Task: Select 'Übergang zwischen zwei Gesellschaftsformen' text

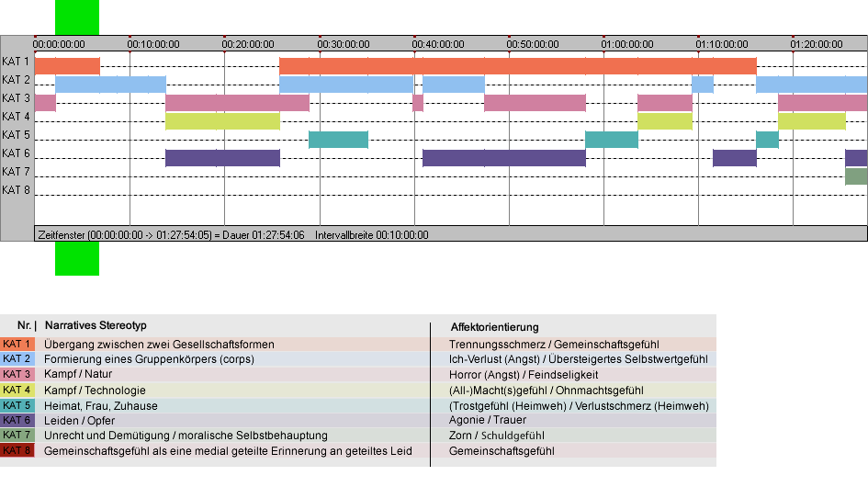Action: click(x=159, y=344)
